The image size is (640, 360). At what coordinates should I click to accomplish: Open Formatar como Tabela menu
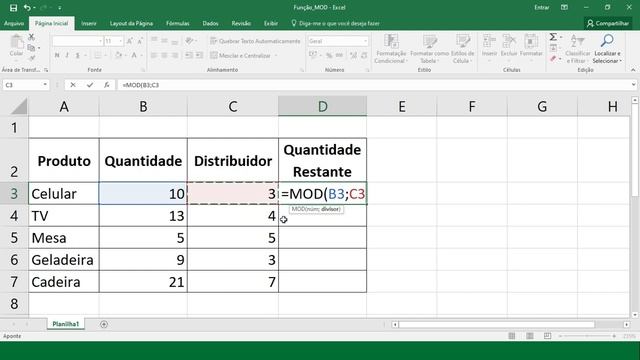[429, 49]
